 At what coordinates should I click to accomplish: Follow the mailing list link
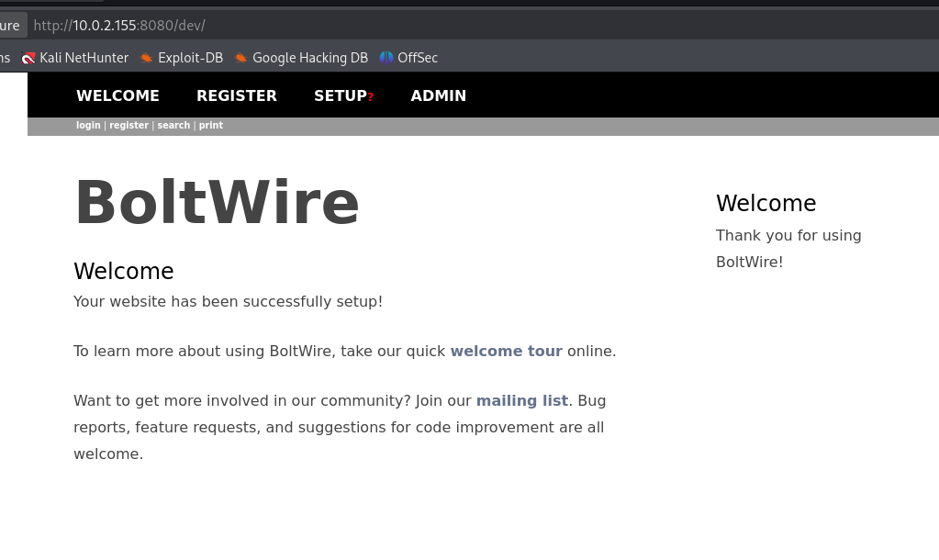(522, 400)
